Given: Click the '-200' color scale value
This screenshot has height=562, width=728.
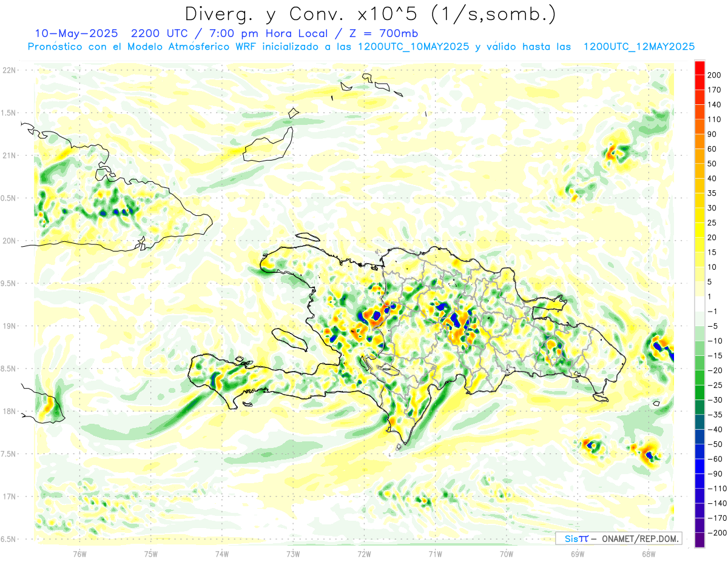Looking at the screenshot, I should tap(716, 532).
